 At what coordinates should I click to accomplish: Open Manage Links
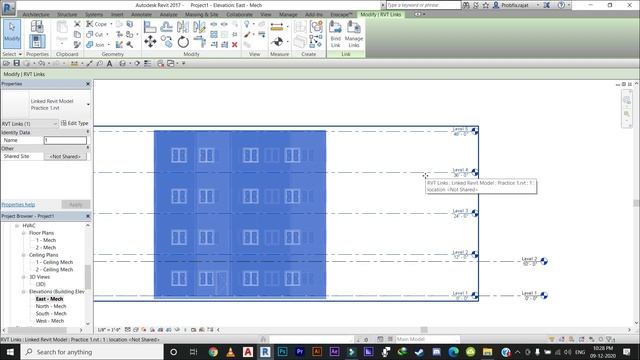[x=354, y=34]
